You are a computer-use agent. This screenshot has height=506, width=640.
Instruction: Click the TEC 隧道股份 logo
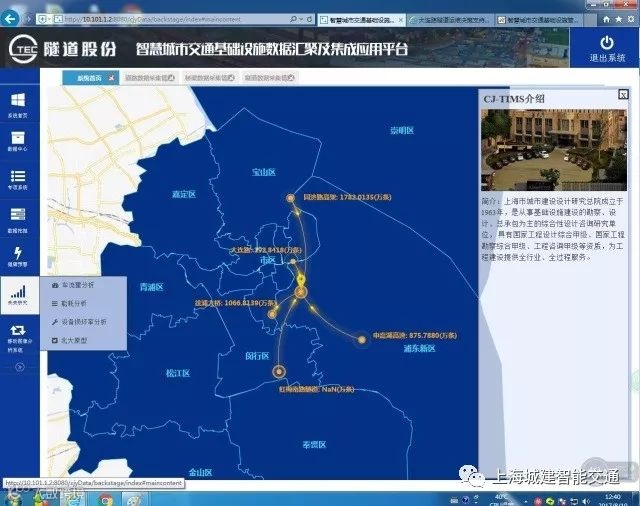63,49
